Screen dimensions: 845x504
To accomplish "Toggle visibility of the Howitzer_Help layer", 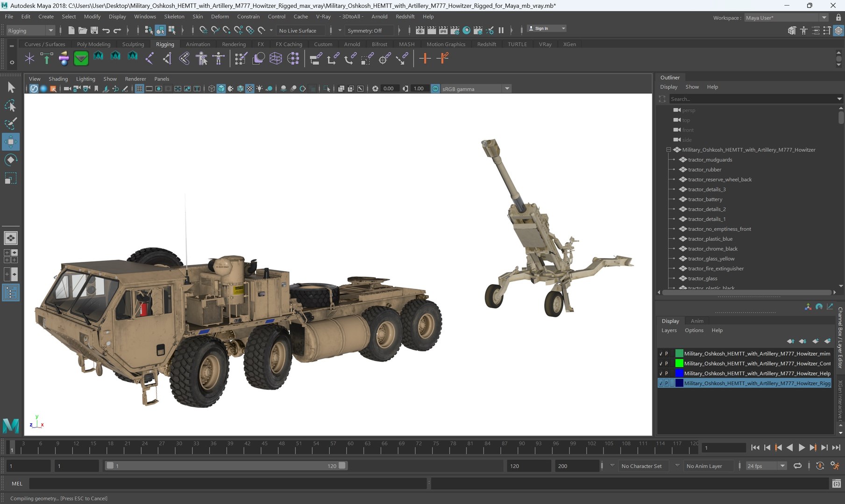I will 660,373.
